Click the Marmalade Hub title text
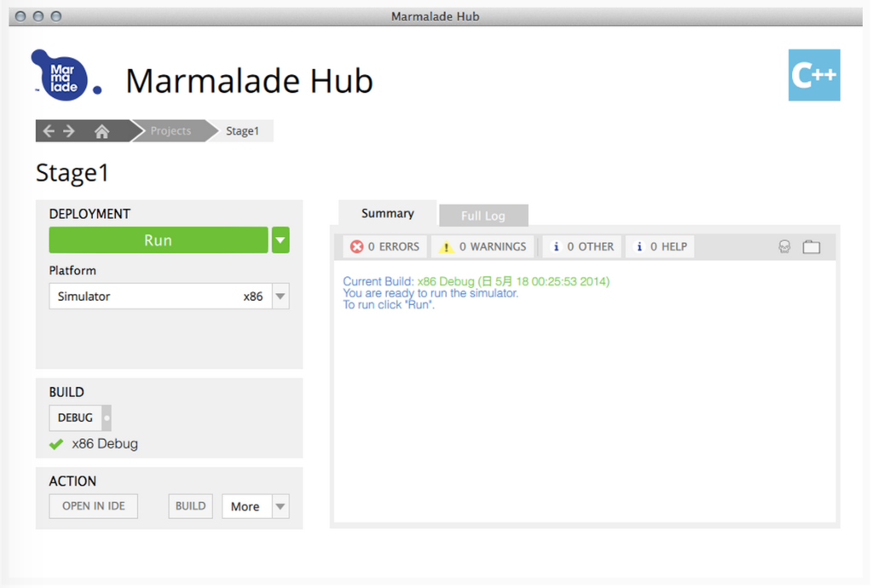873x588 pixels. pyautogui.click(x=250, y=81)
